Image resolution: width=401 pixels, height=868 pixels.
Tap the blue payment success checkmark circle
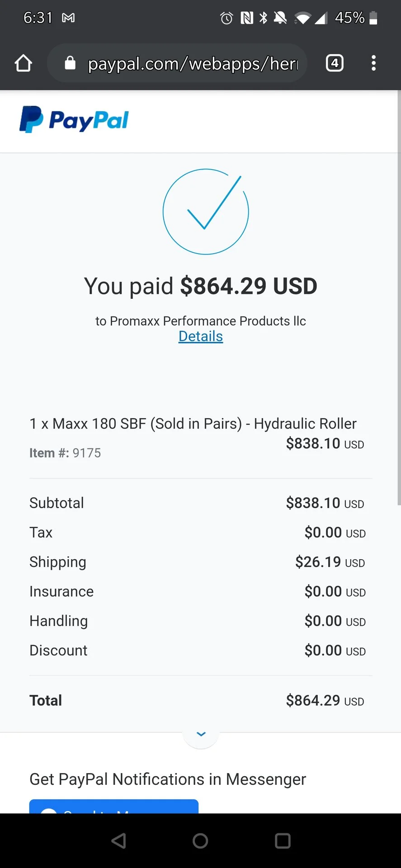(206, 212)
